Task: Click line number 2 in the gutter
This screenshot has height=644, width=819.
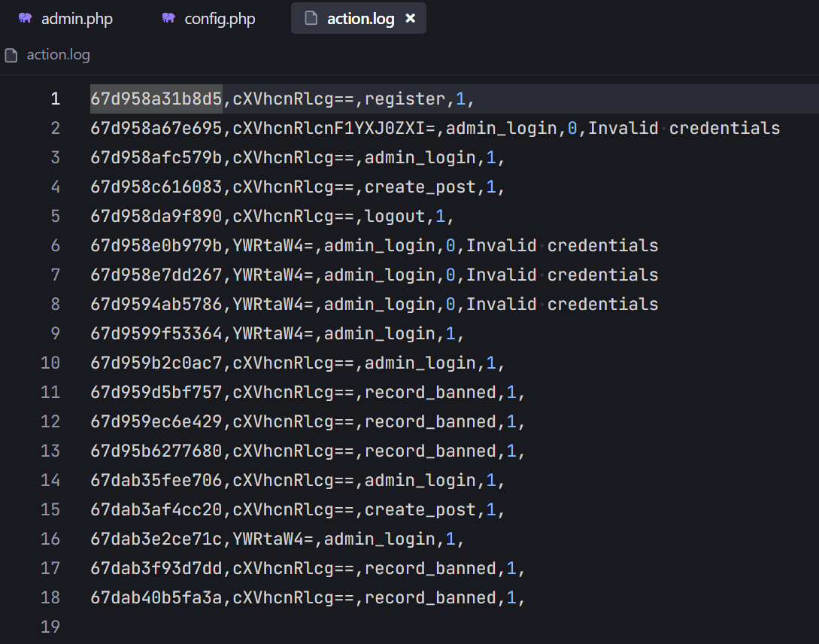Action: pos(55,128)
